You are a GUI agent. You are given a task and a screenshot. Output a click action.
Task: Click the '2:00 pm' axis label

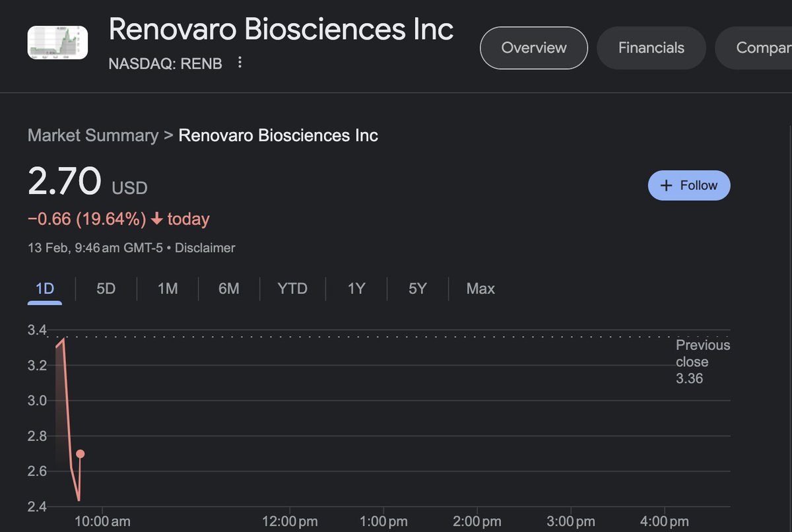pos(477,521)
